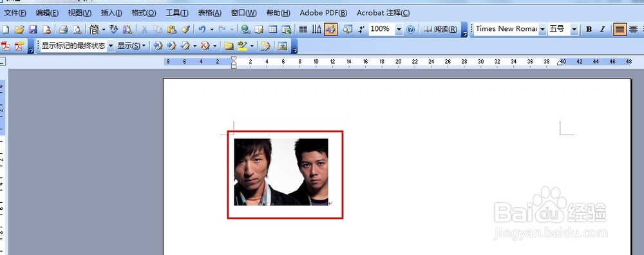
Task: Open the Adobe PDF(B) menu
Action: (323, 13)
